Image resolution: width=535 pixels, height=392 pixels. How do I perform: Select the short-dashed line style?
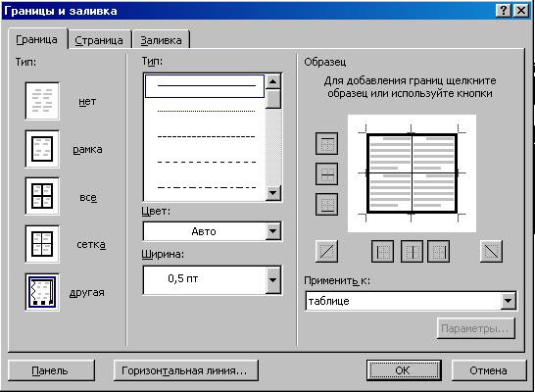(206, 136)
